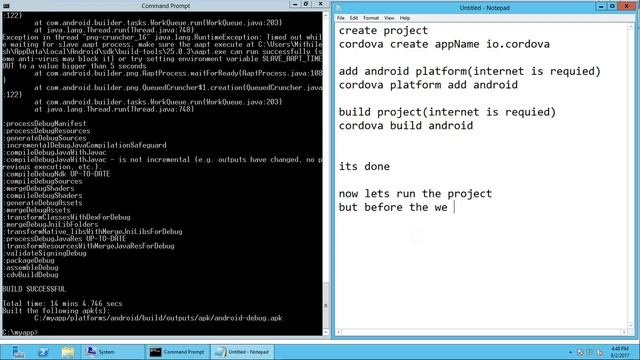640x360 pixels.
Task: Open the Help menu in Notepad
Action: coord(404,18)
